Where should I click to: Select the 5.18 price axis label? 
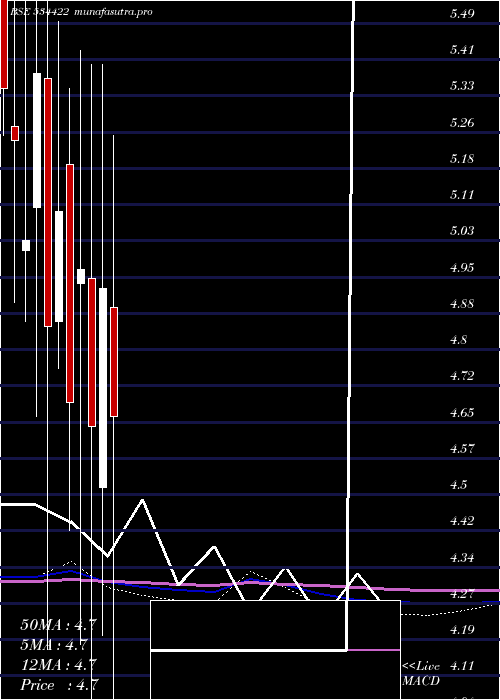click(462, 159)
